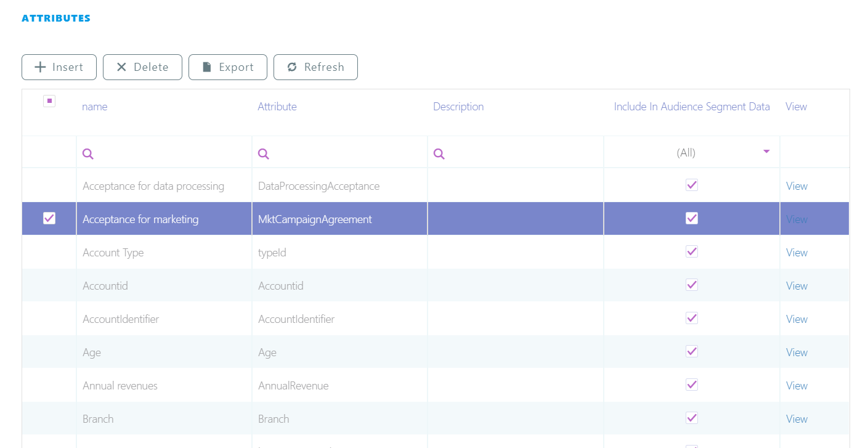Image resolution: width=868 pixels, height=448 pixels.
Task: Toggle audience segment checkbox for Account Type
Action: click(x=692, y=251)
